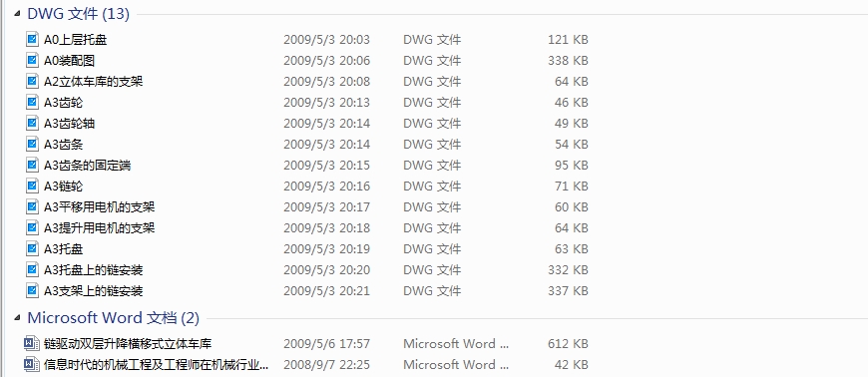The height and width of the screenshot is (377, 868).
Task: Click the Microsoft Word 文档 (2) header text
Action: pos(113,318)
